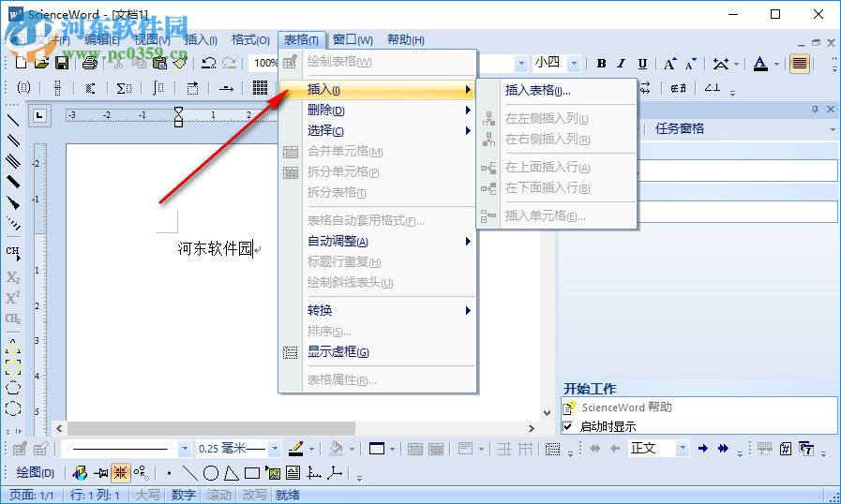This screenshot has height=504, width=841.
Task: Decrease font size with the A-down icon
Action: [x=690, y=64]
